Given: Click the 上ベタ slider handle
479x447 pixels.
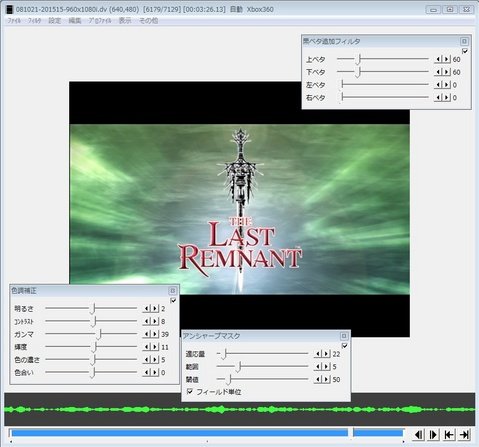Looking at the screenshot, I should (x=358, y=59).
